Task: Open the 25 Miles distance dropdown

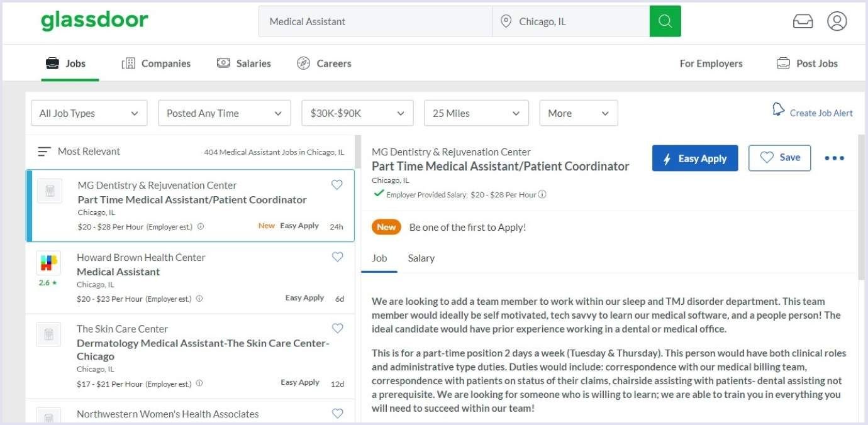Action: [476, 113]
